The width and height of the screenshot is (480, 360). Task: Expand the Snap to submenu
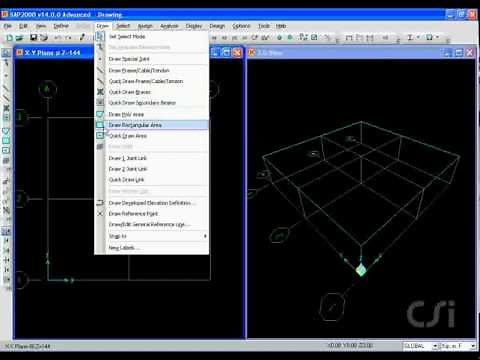pyautogui.click(x=152, y=236)
